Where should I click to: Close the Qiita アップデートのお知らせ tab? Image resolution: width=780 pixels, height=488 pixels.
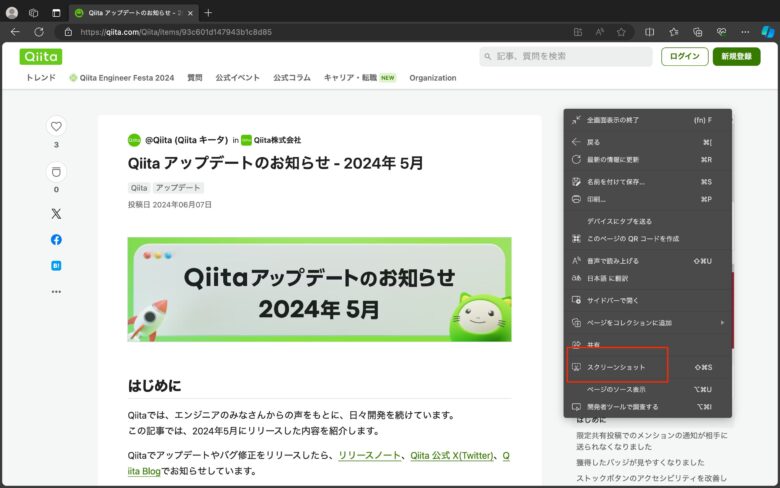pos(190,13)
